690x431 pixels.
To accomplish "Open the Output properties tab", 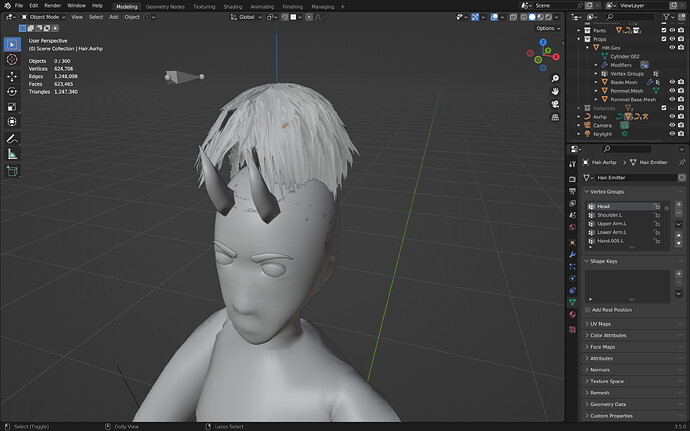I will tap(572, 191).
